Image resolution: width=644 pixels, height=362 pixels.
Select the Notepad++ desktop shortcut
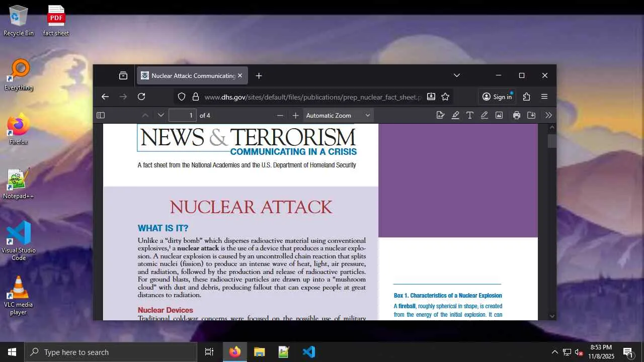pyautogui.click(x=19, y=184)
